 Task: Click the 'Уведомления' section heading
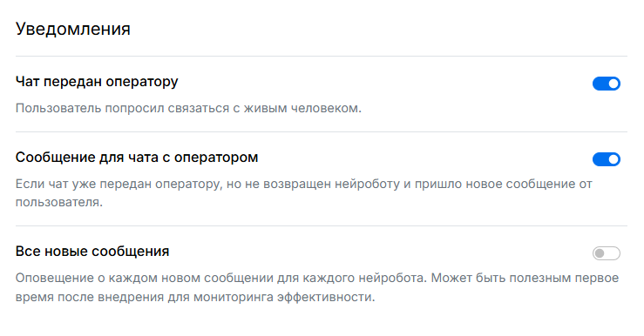pos(73,29)
